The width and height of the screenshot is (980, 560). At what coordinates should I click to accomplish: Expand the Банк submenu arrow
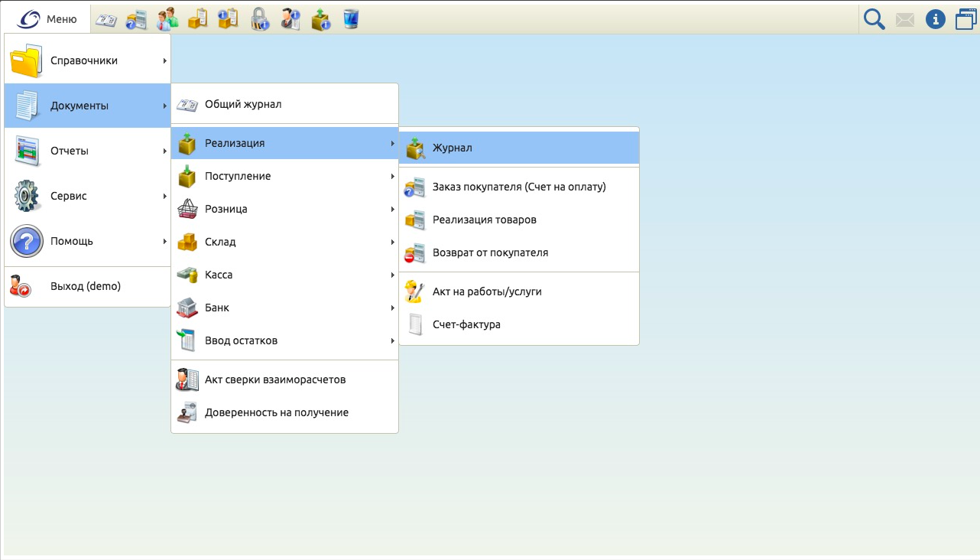393,308
